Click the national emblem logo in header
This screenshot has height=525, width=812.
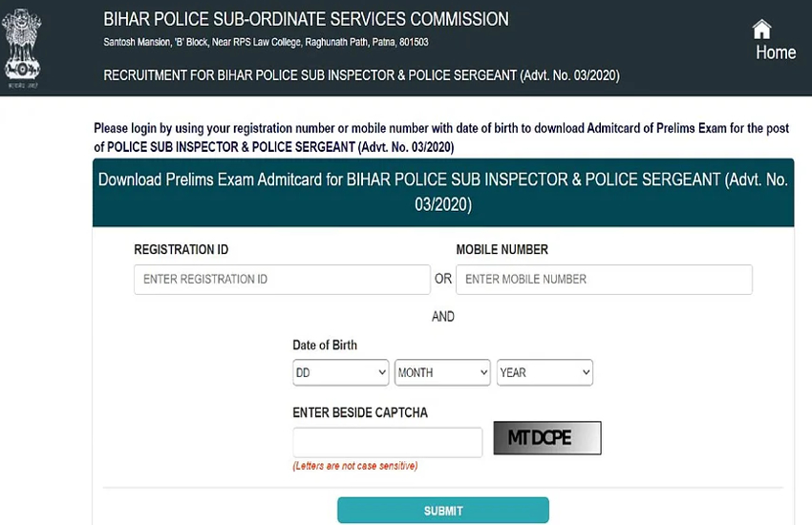click(x=23, y=46)
